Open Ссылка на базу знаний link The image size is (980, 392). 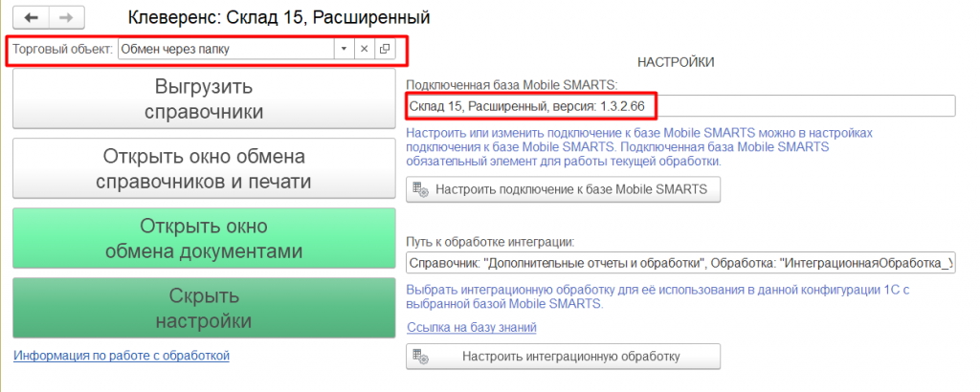tap(471, 327)
